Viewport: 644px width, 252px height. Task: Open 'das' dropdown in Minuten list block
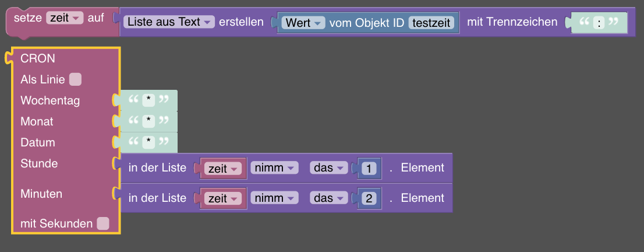pyautogui.click(x=329, y=198)
